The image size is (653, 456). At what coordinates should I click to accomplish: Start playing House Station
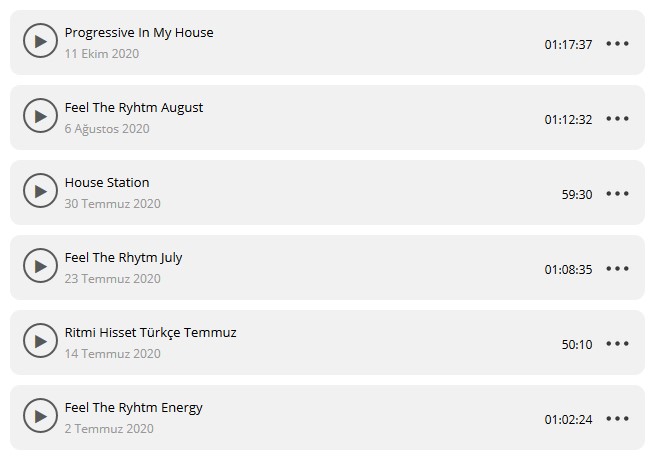coord(40,192)
